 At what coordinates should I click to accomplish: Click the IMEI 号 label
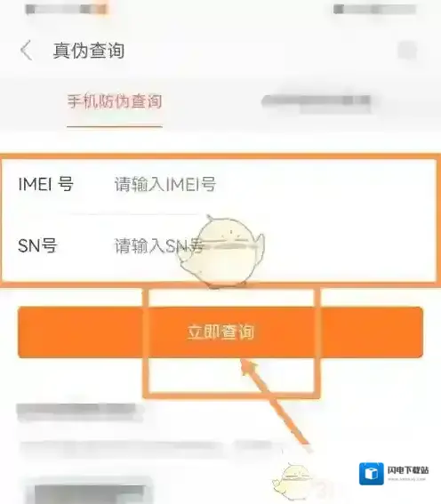(46, 184)
